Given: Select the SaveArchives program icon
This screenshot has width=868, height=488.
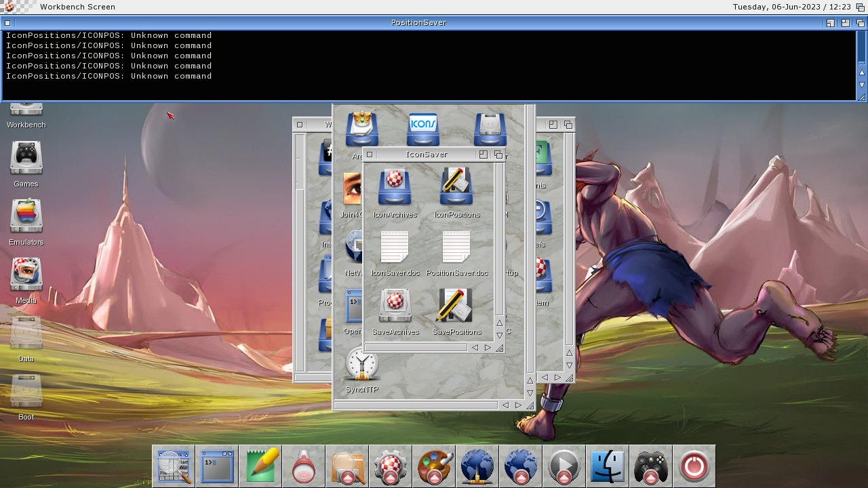Looking at the screenshot, I should [x=395, y=306].
